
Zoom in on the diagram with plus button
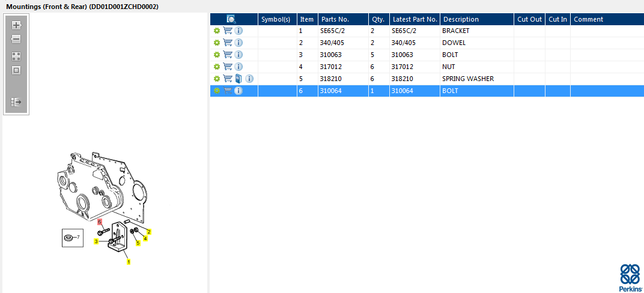coord(16,25)
